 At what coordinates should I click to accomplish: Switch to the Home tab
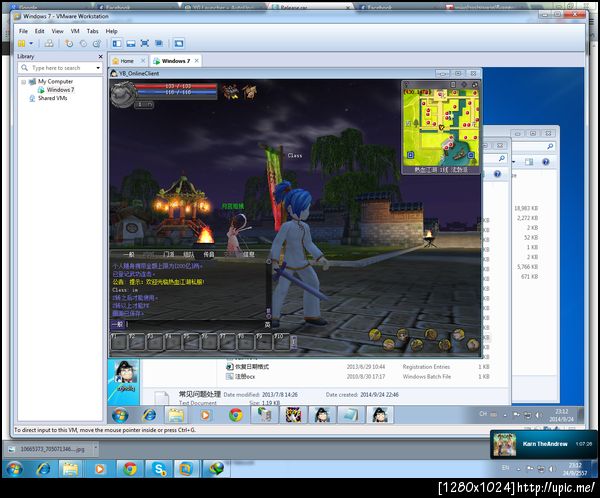point(127,61)
